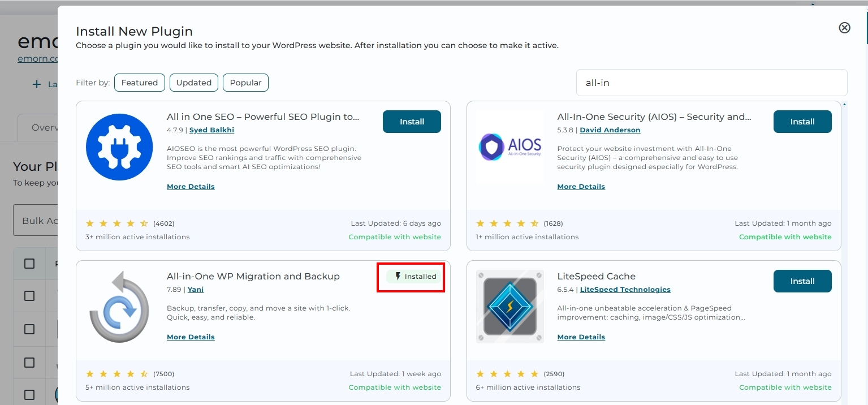The height and width of the screenshot is (405, 868).
Task: Click the (1628) rating count
Action: [x=554, y=223]
